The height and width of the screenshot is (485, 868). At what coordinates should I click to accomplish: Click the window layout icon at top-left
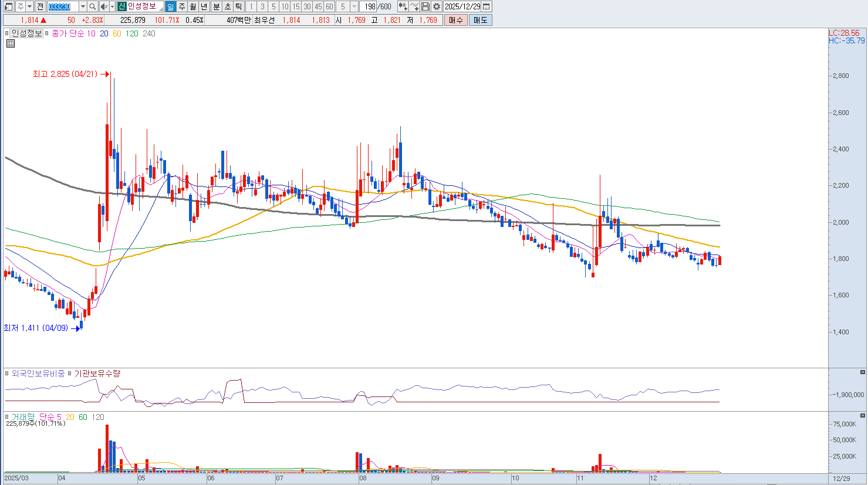tap(8, 6)
